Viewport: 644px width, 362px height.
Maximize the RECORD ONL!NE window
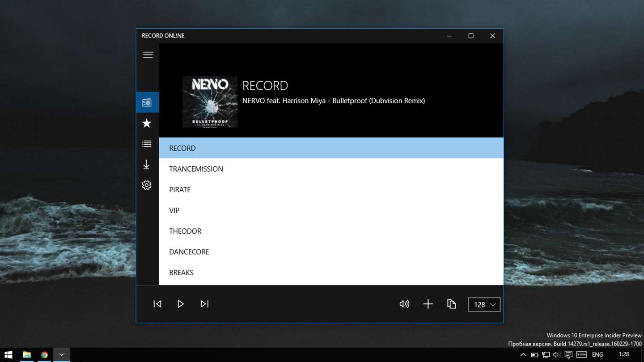click(x=471, y=36)
